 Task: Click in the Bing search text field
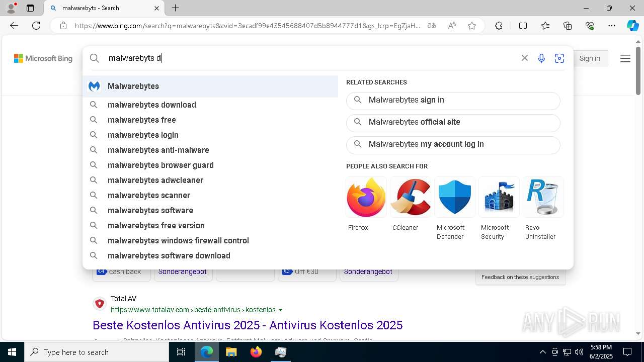pos(312,58)
